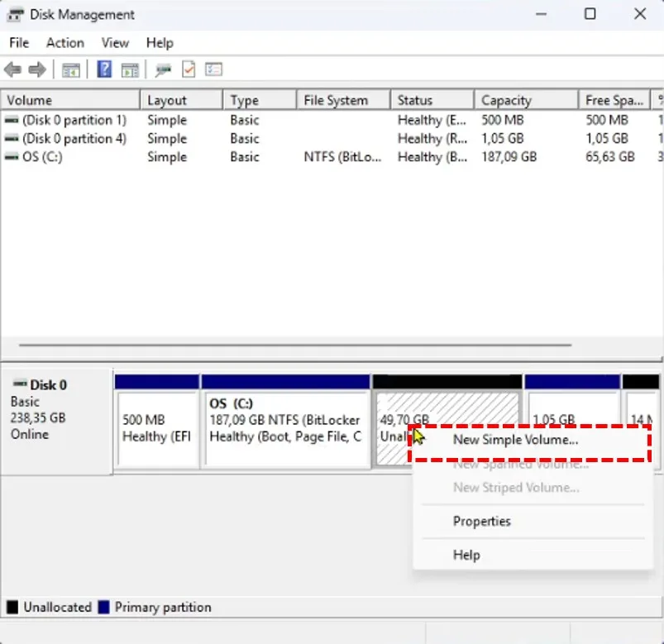Image resolution: width=664 pixels, height=644 pixels.
Task: Click Help in the context menu
Action: pos(466,555)
